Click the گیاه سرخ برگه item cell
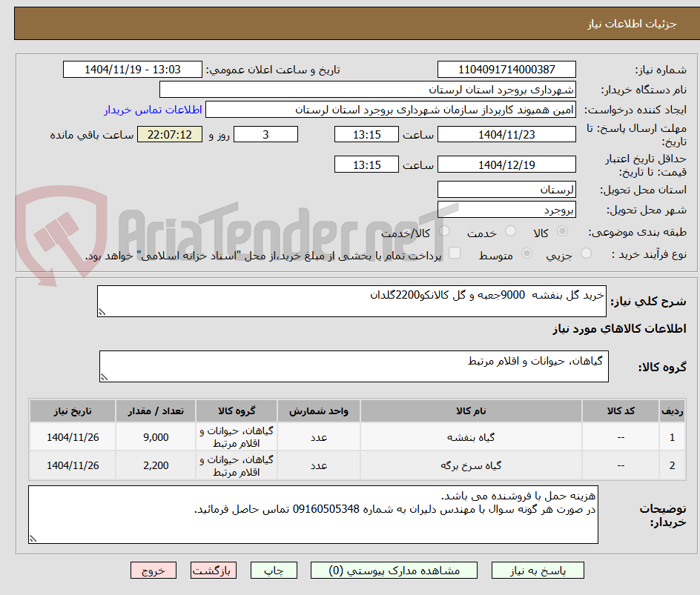This screenshot has width=700, height=595. [x=471, y=465]
